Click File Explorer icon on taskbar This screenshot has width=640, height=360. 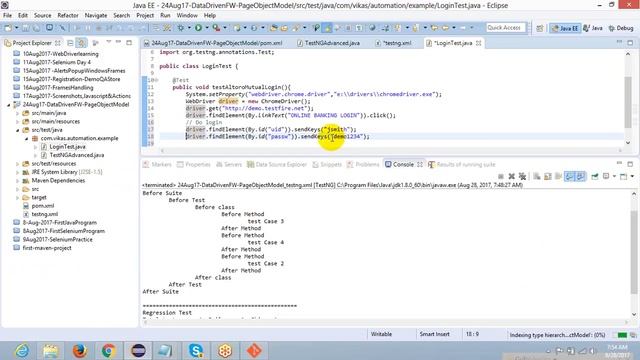pos(50,351)
